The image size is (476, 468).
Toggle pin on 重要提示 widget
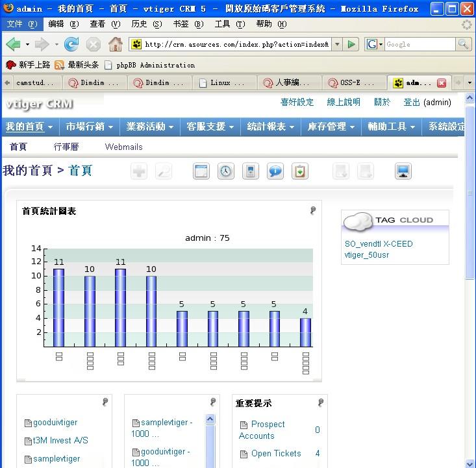pos(320,402)
